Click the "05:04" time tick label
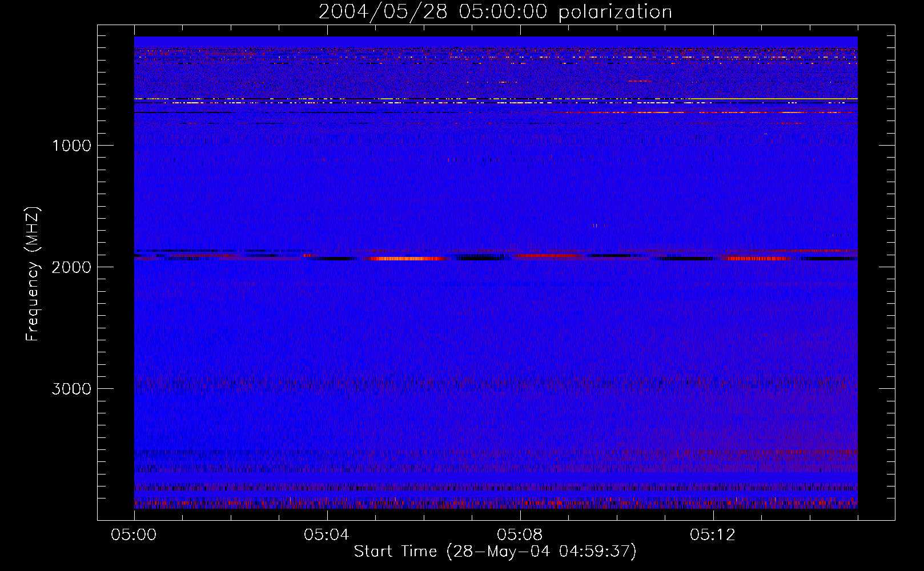This screenshot has height=571, width=924. pyautogui.click(x=327, y=535)
